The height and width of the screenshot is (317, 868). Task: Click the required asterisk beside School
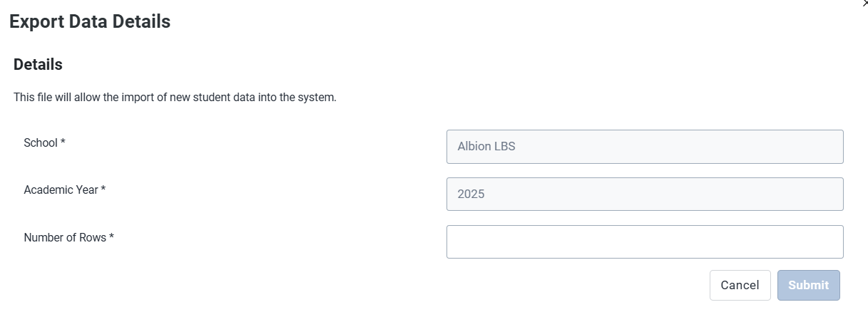coord(63,142)
